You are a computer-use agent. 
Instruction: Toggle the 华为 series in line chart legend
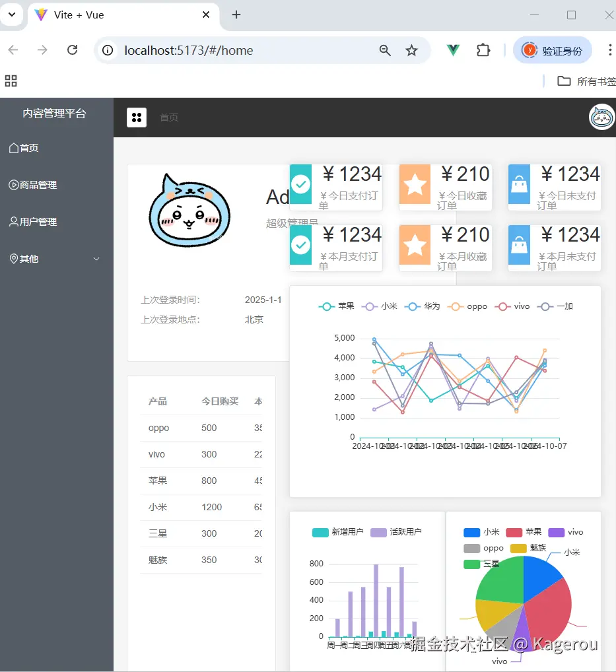(423, 306)
